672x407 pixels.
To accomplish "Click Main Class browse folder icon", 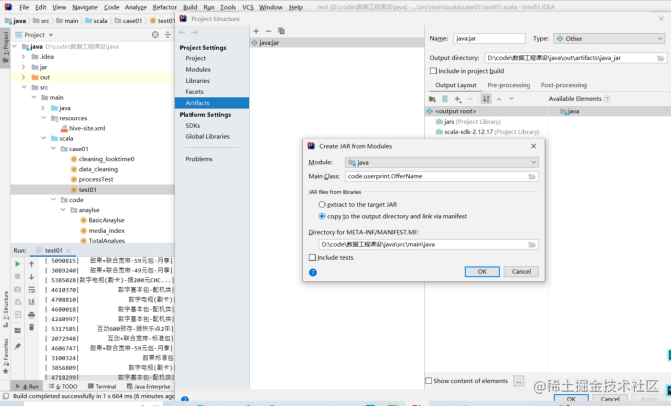I will coord(532,177).
